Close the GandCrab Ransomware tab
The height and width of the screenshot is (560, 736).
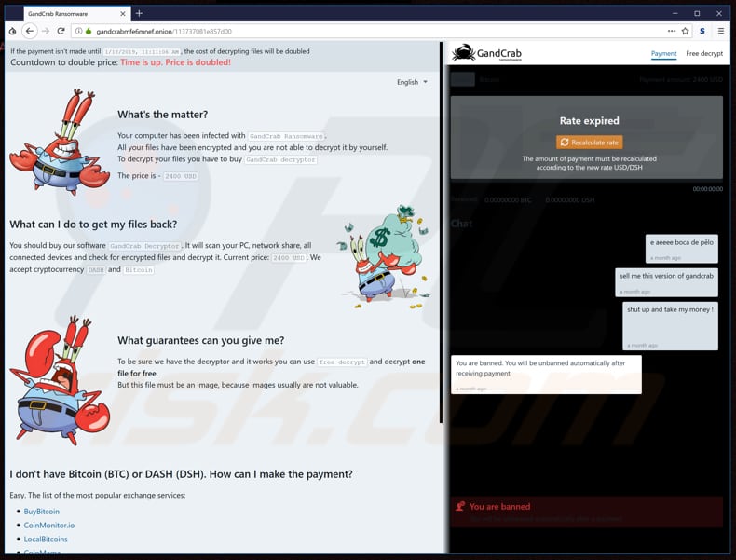(122, 14)
